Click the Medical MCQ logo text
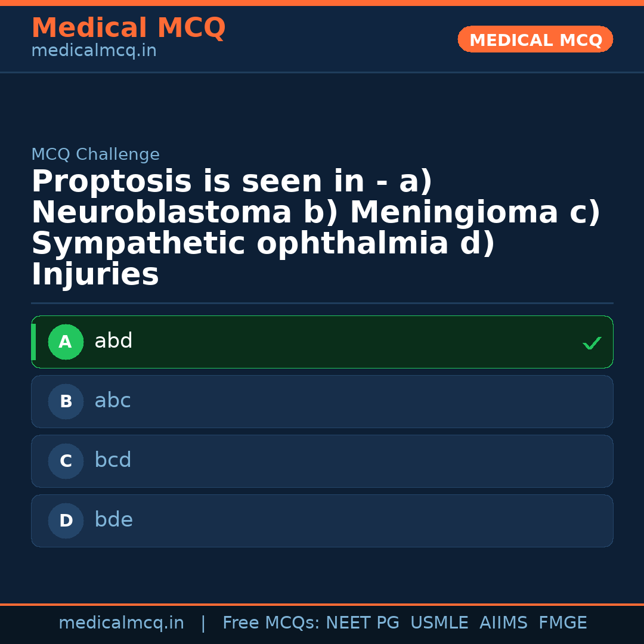Screen dimensions: 644x644 pyautogui.click(x=128, y=28)
